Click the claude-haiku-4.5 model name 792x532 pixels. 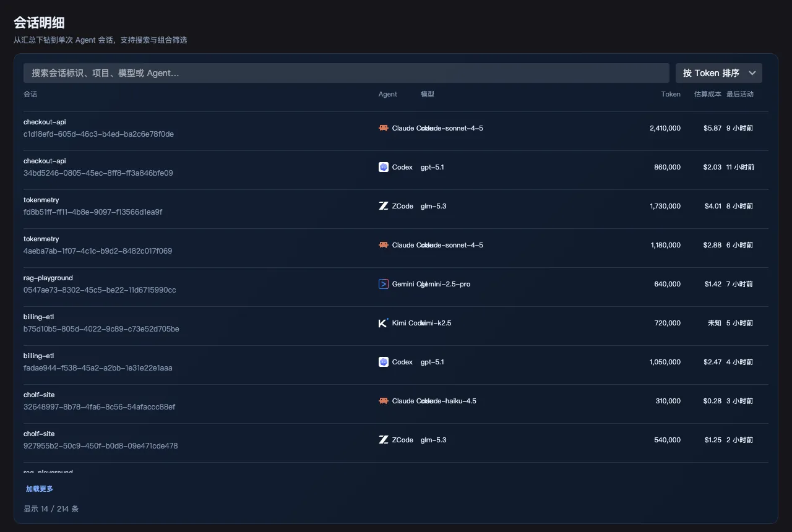click(449, 401)
